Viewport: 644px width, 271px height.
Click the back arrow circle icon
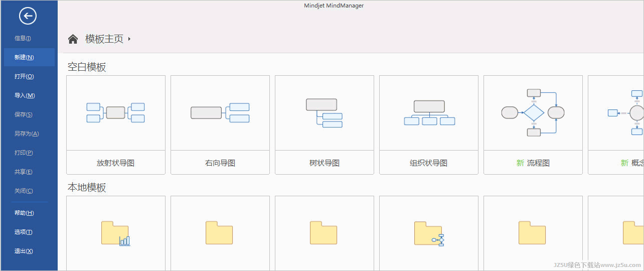tap(28, 16)
